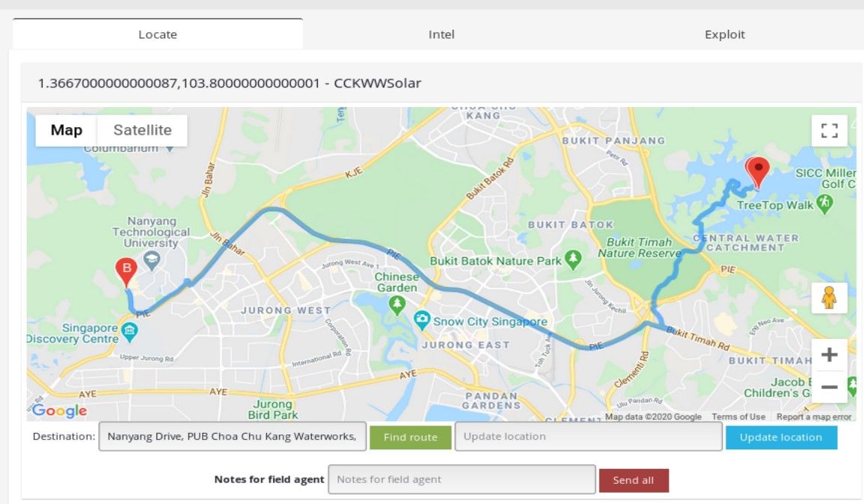Click Bukit Batok Nature Park icon
The image size is (864, 504).
click(x=574, y=259)
